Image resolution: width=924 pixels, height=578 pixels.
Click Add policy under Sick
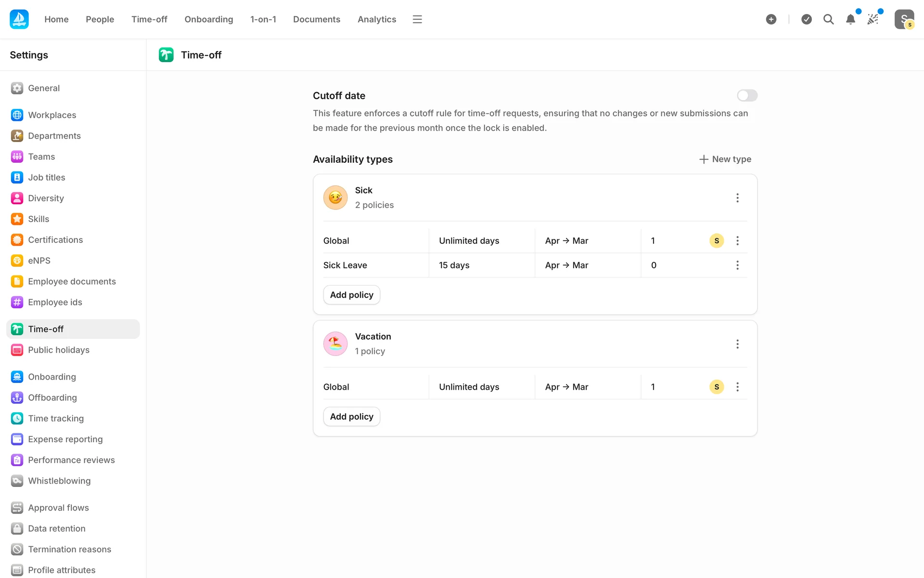351,295
